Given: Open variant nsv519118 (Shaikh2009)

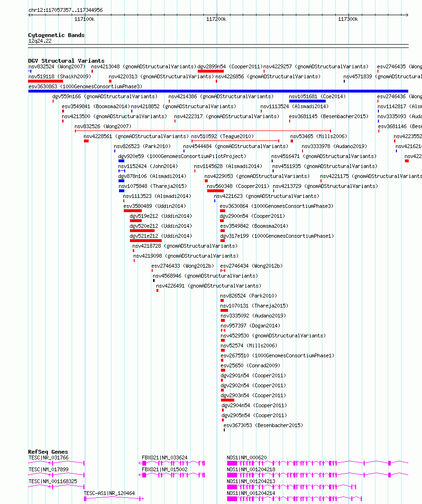Looking at the screenshot, I should pos(60,76).
